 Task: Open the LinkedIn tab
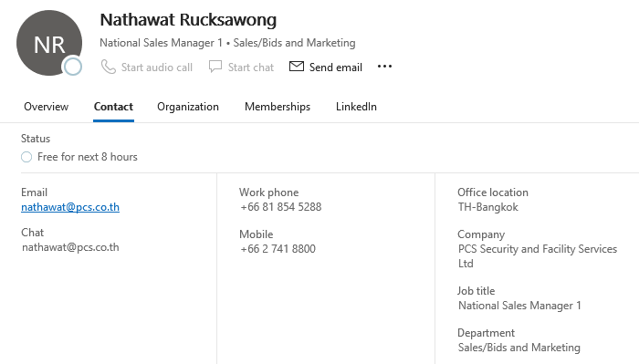(x=356, y=107)
